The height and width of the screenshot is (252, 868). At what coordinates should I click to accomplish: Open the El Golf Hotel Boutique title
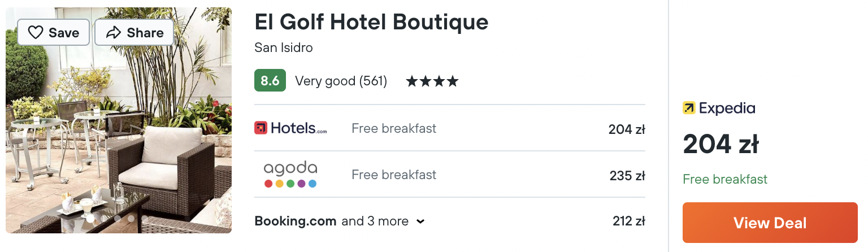coord(371,22)
